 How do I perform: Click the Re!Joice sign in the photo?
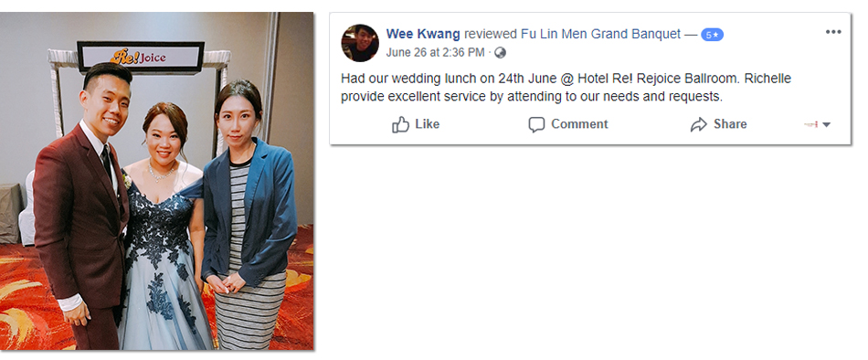[x=141, y=57]
